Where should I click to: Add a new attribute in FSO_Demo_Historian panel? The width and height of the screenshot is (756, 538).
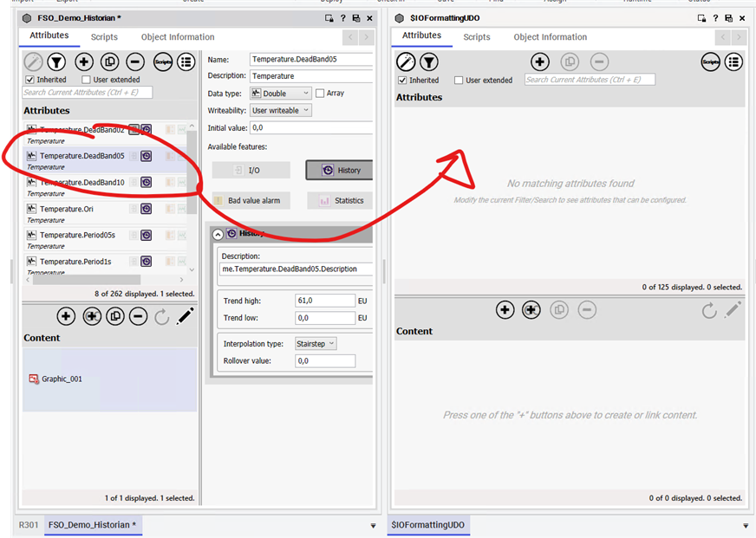(x=84, y=62)
